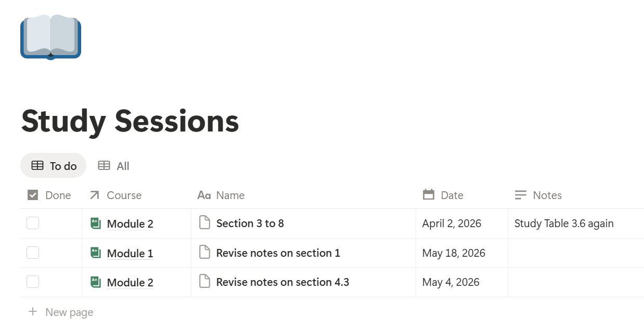Click the page icon beside Section 3 to 8
Image resolution: width=644 pixels, height=329 pixels.
click(205, 223)
